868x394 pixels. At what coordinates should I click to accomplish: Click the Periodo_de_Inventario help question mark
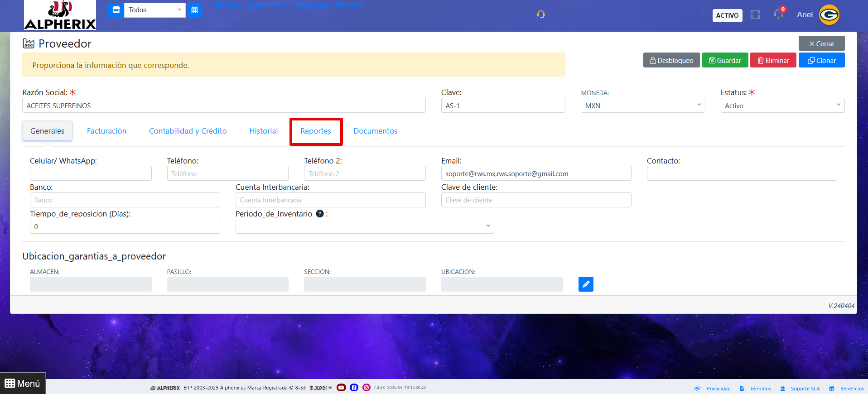(320, 214)
